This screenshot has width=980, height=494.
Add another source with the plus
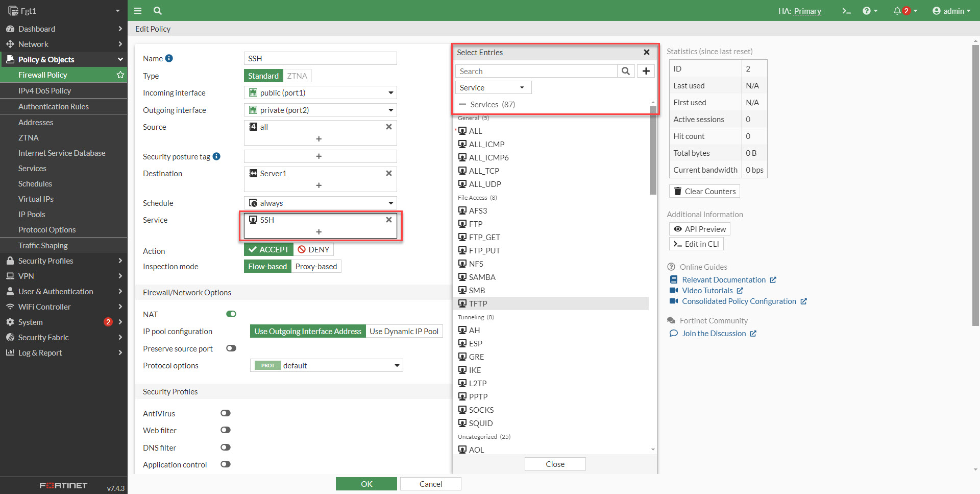point(319,139)
